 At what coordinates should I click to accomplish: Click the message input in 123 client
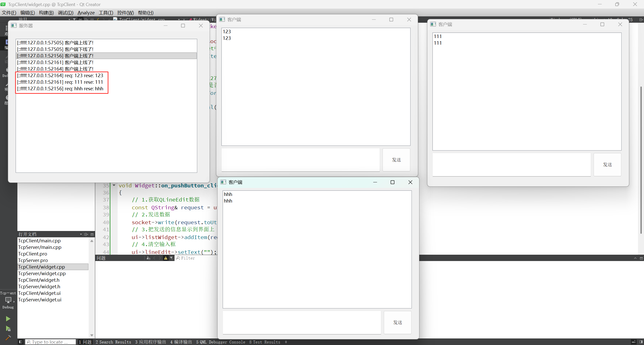point(300,160)
